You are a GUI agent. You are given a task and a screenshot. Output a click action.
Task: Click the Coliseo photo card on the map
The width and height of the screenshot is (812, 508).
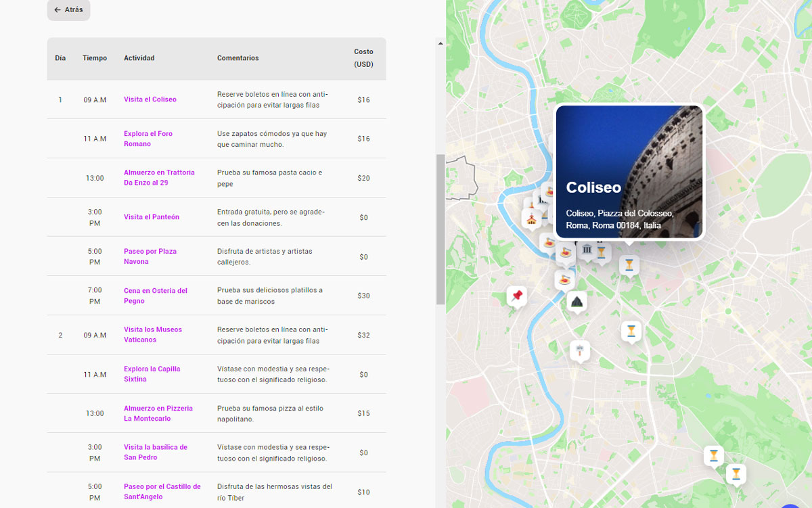[629, 172]
